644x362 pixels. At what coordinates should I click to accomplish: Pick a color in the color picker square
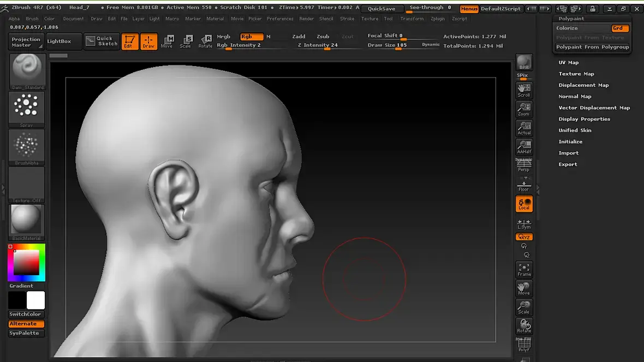(26, 264)
